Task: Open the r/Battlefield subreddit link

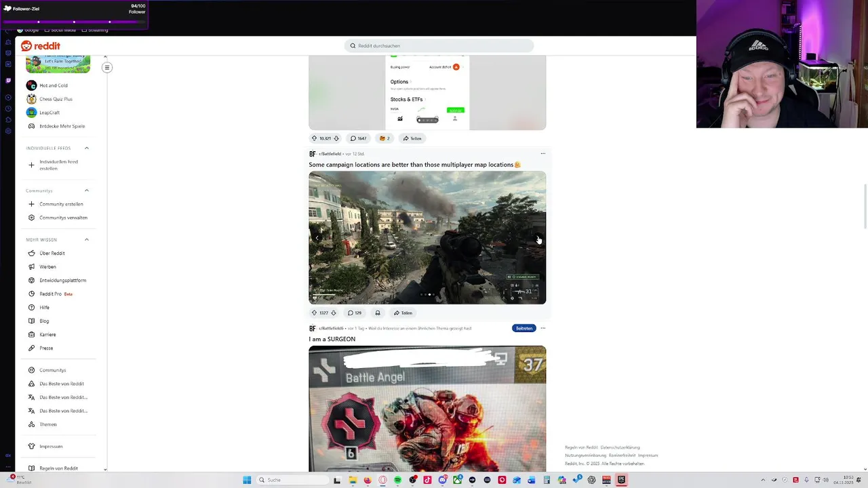Action: 330,154
